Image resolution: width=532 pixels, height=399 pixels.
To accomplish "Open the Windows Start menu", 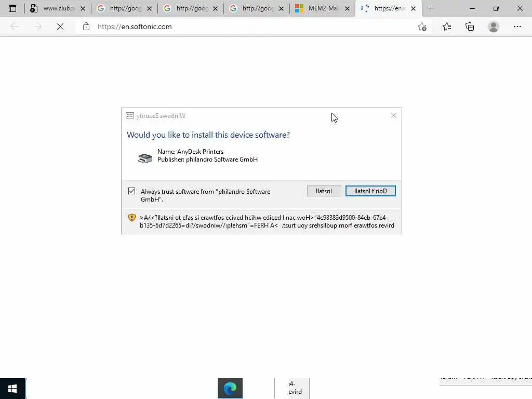I will [x=12, y=389].
